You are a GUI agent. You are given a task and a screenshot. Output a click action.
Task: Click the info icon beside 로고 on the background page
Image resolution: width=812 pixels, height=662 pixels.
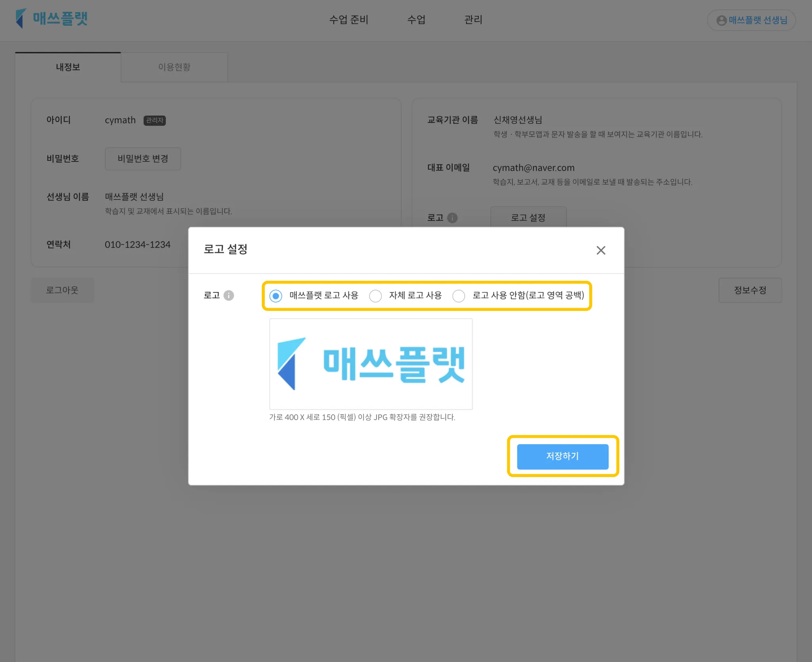tap(452, 218)
